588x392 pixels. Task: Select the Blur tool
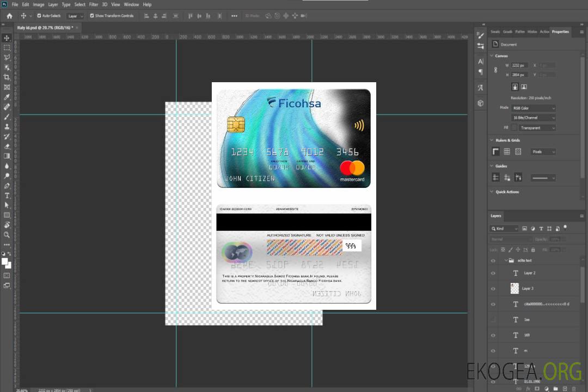point(7,166)
